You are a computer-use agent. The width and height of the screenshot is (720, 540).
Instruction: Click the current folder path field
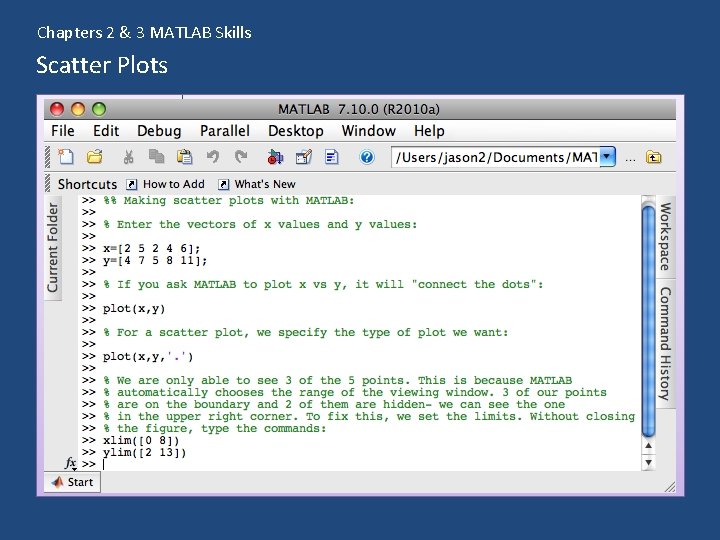point(496,157)
